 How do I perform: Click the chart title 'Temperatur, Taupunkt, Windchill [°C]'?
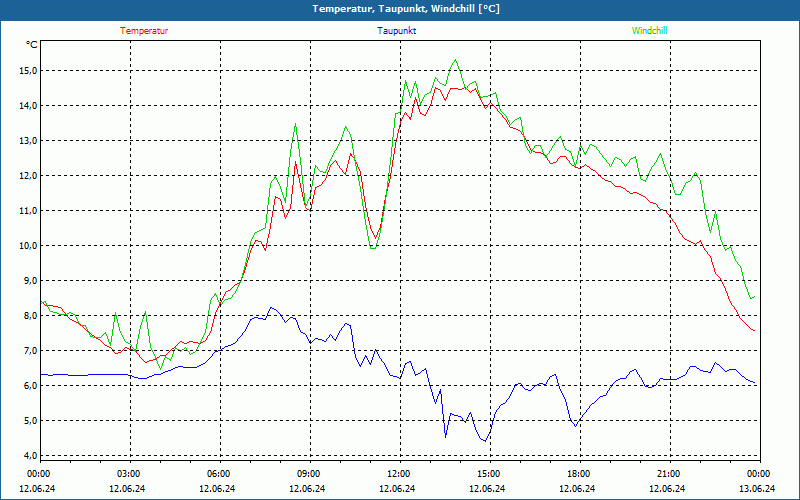(x=406, y=9)
